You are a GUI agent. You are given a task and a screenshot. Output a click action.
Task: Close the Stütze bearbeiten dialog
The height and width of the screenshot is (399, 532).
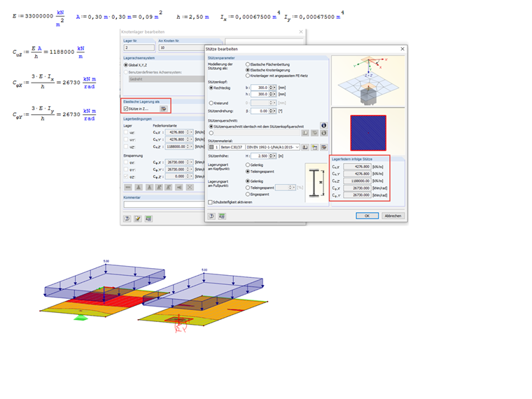402,49
